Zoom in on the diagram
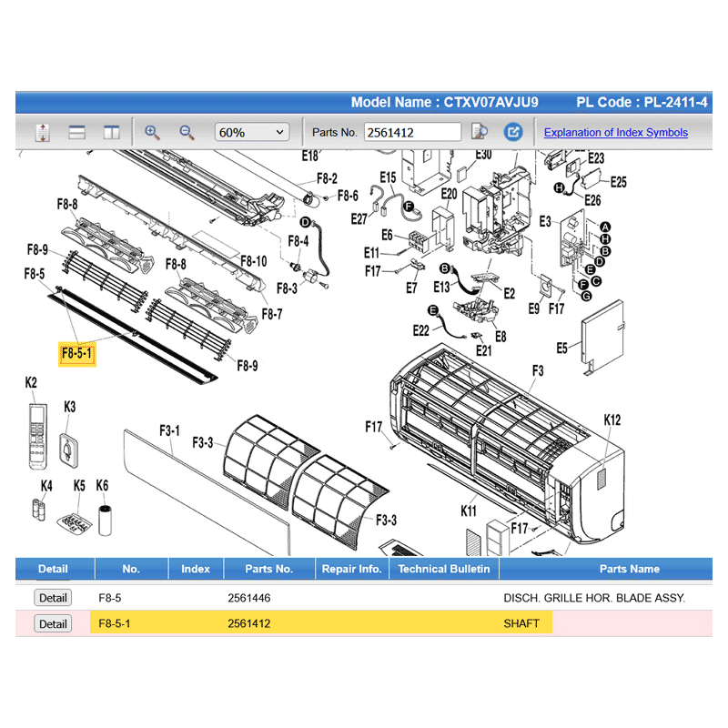Screen dimensions: 728x728 (152, 132)
